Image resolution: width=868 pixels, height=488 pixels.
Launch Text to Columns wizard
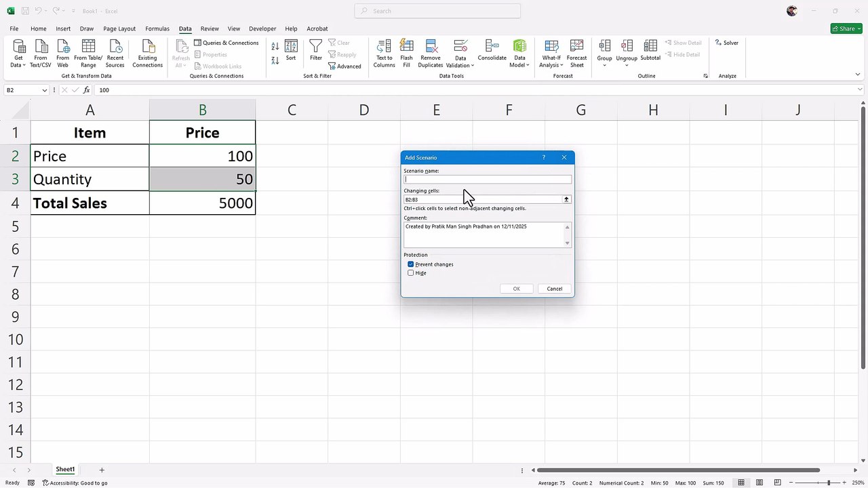(384, 54)
